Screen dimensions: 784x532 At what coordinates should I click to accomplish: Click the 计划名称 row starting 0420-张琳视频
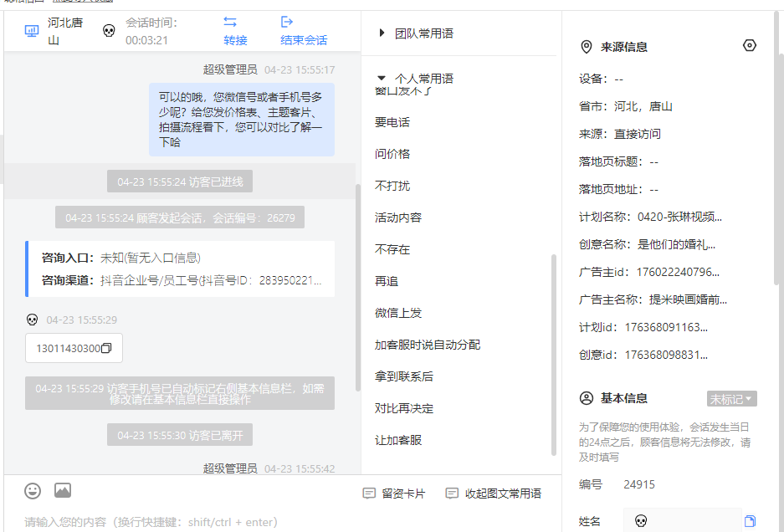(650, 217)
